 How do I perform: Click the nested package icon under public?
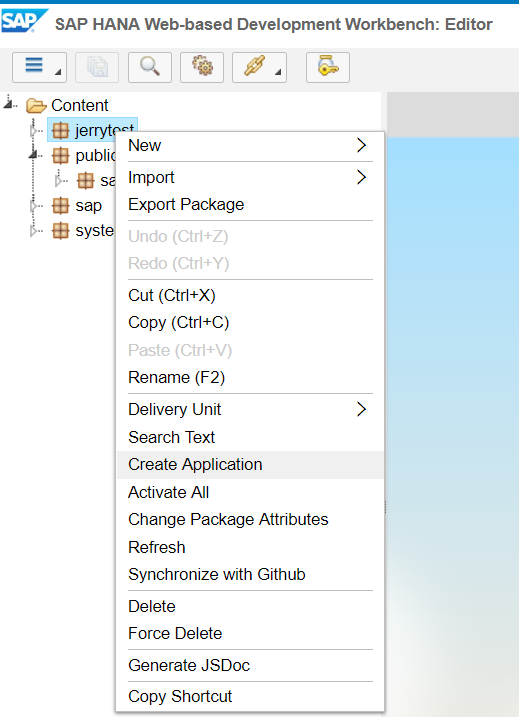coord(86,181)
